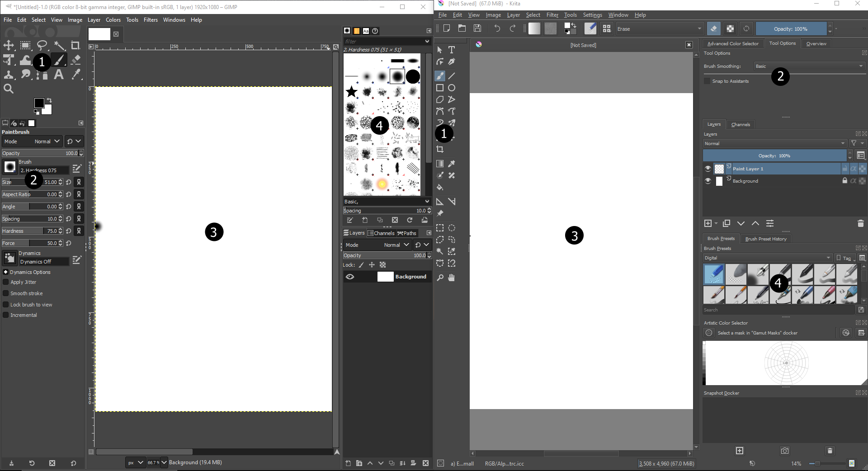Click GIMP's black foreground color swatch
This screenshot has height=471, width=868.
click(39, 103)
